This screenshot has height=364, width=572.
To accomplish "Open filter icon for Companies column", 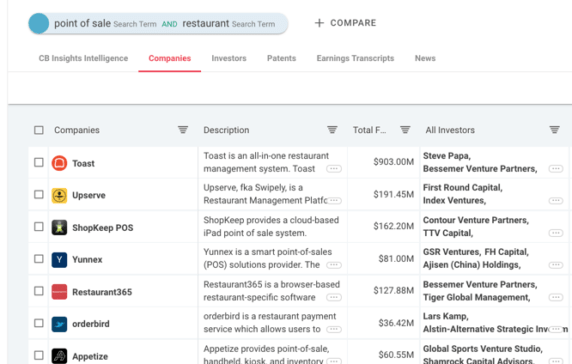I will [x=183, y=129].
